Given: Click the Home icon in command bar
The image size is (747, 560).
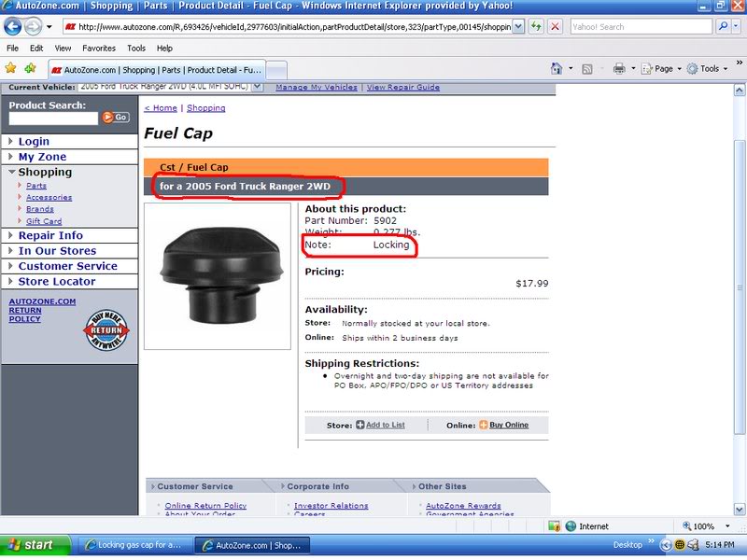Looking at the screenshot, I should [556, 69].
